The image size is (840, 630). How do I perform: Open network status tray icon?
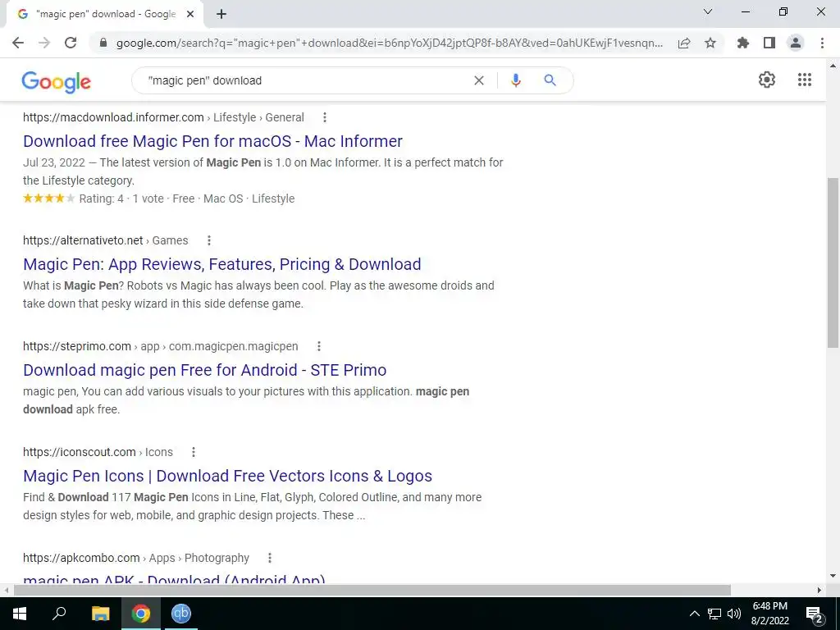tap(714, 614)
